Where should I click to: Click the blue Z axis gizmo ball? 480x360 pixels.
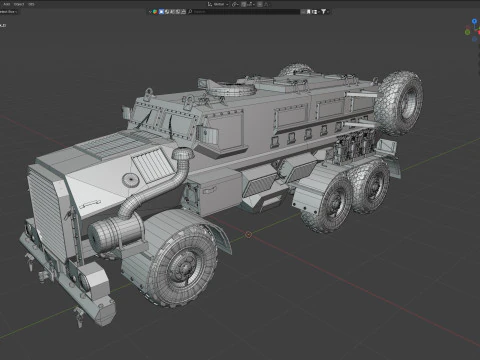[474, 21]
